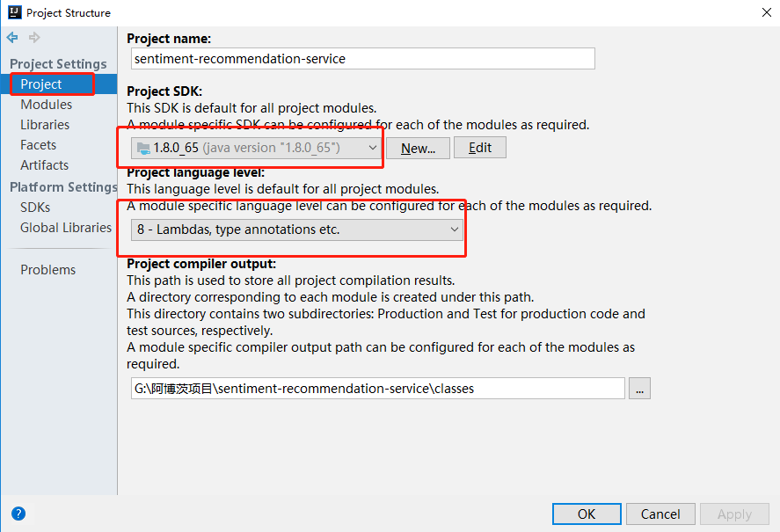View the Problems section
This screenshot has height=532, width=780.
[x=47, y=269]
